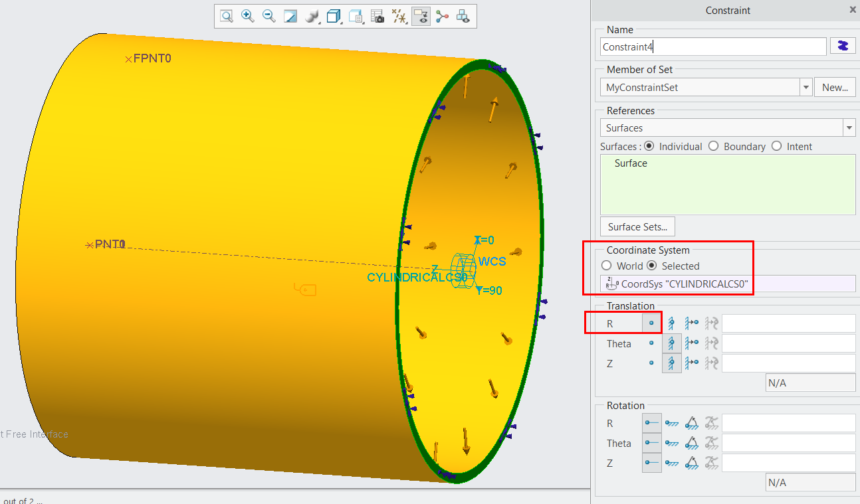This screenshot has width=860, height=504.
Task: Set Theta translation to free
Action: point(652,343)
